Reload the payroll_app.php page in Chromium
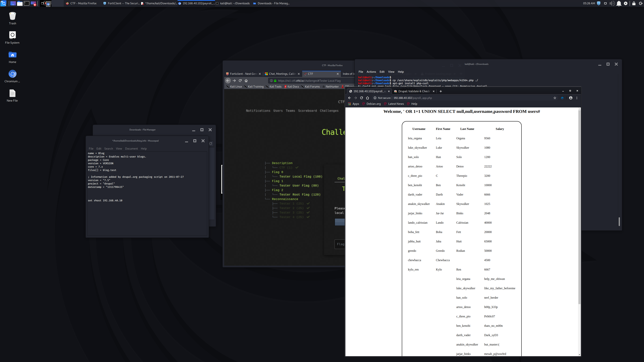Screen dimensions: 644x362 (361, 98)
